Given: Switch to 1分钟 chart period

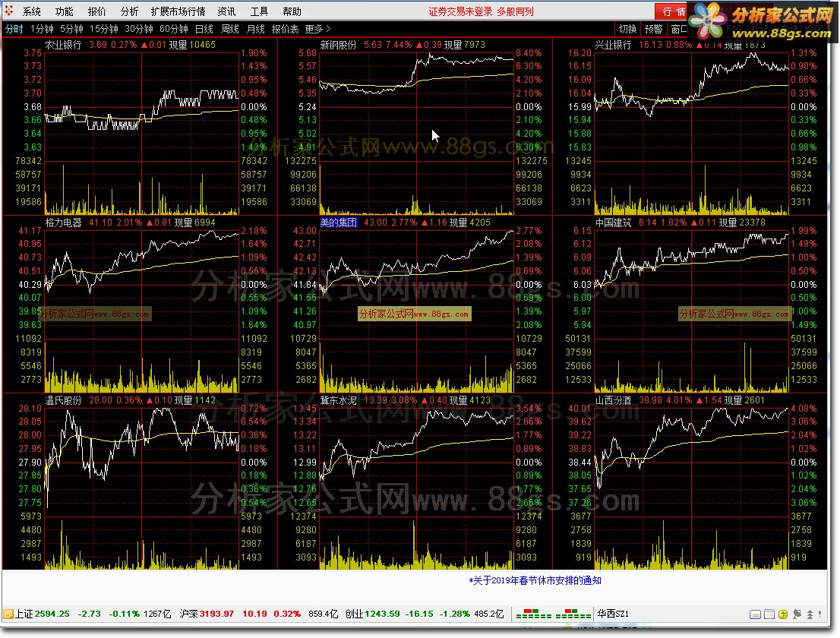Looking at the screenshot, I should (x=42, y=29).
